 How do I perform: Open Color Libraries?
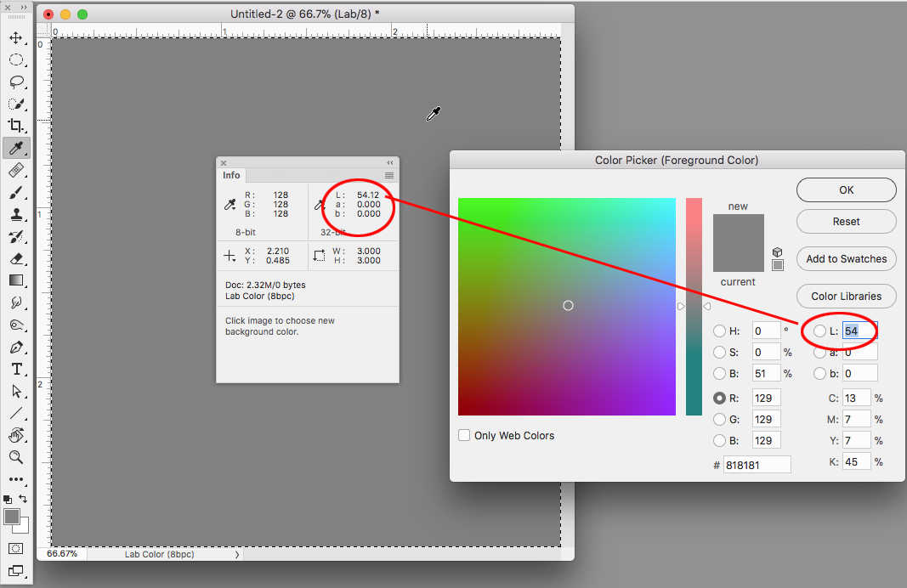[846, 296]
